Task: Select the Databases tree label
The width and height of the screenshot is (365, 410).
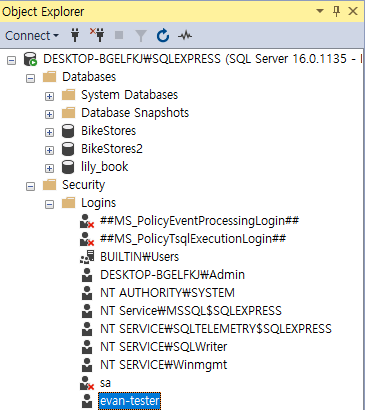Action: 89,77
